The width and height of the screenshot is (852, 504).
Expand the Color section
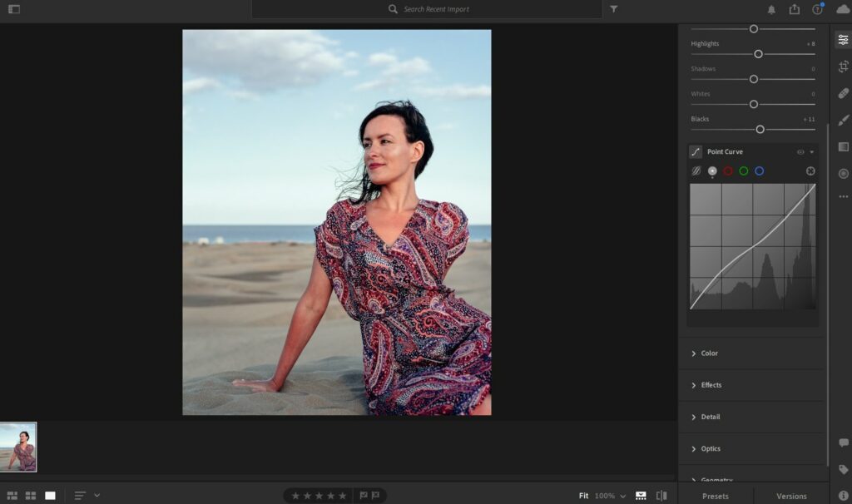708,353
